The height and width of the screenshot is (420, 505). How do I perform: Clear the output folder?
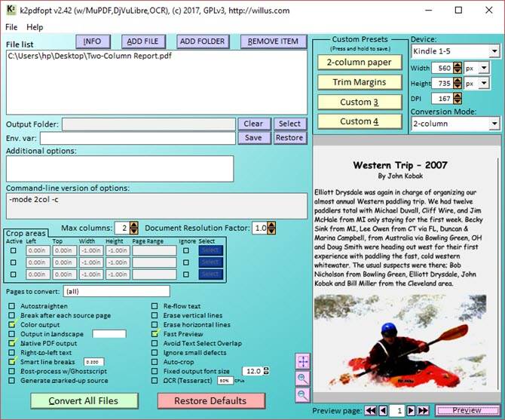(x=254, y=124)
